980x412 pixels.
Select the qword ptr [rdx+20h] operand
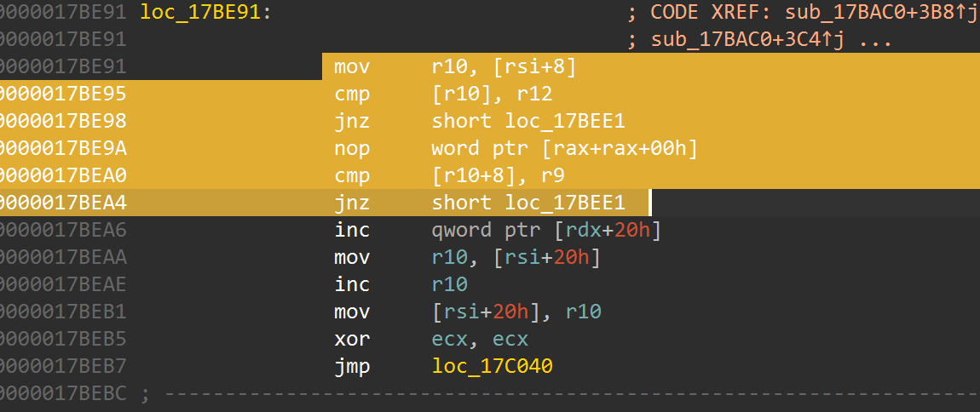(x=546, y=230)
